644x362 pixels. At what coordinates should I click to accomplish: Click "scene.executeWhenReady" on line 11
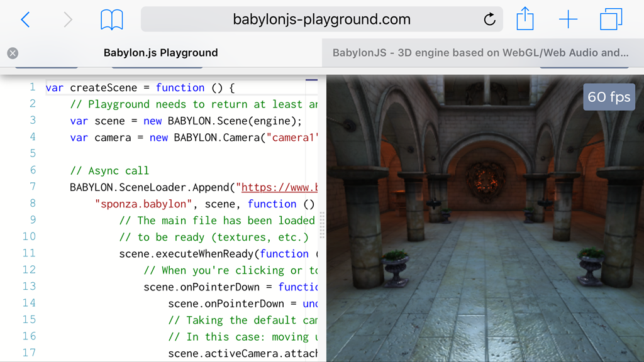tap(186, 254)
